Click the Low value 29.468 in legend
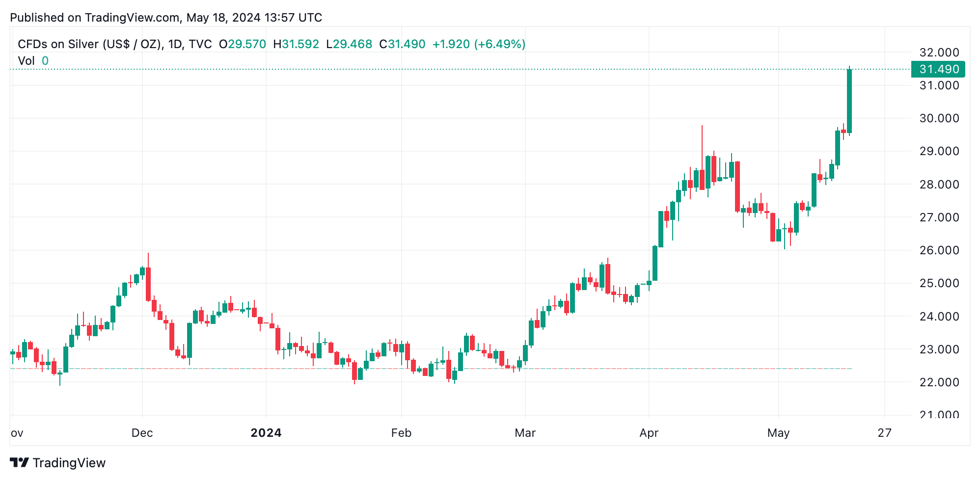 [353, 44]
